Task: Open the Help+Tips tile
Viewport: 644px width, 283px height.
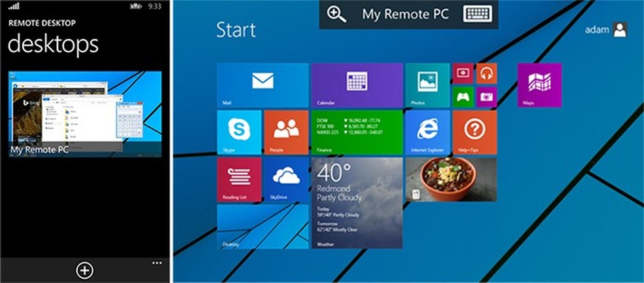Action: [x=474, y=132]
